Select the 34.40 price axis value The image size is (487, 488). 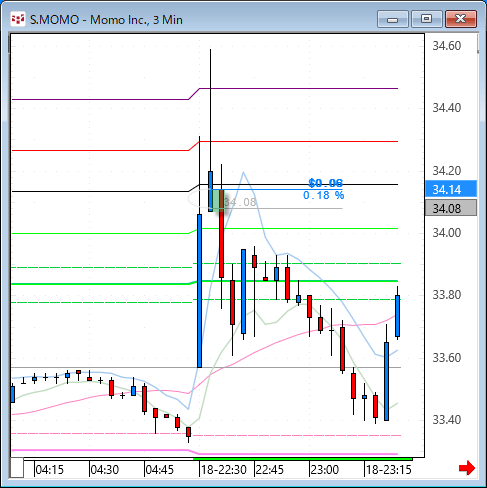(x=447, y=108)
